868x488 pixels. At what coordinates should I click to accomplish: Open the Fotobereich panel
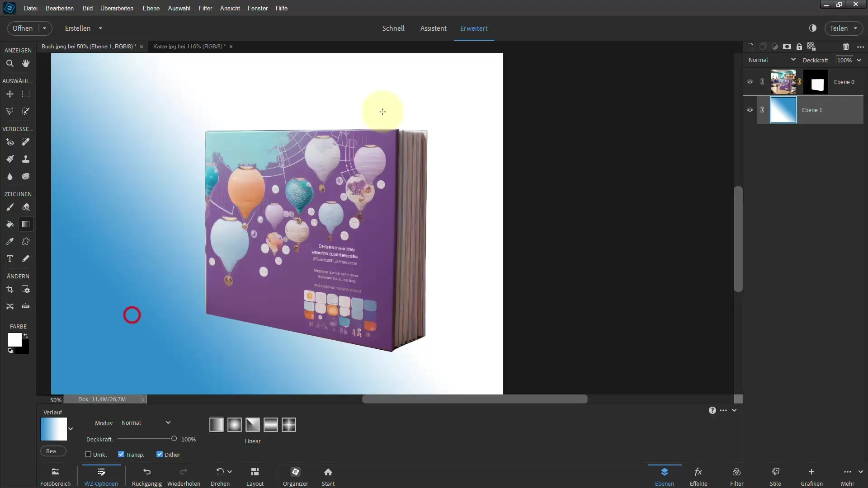56,477
